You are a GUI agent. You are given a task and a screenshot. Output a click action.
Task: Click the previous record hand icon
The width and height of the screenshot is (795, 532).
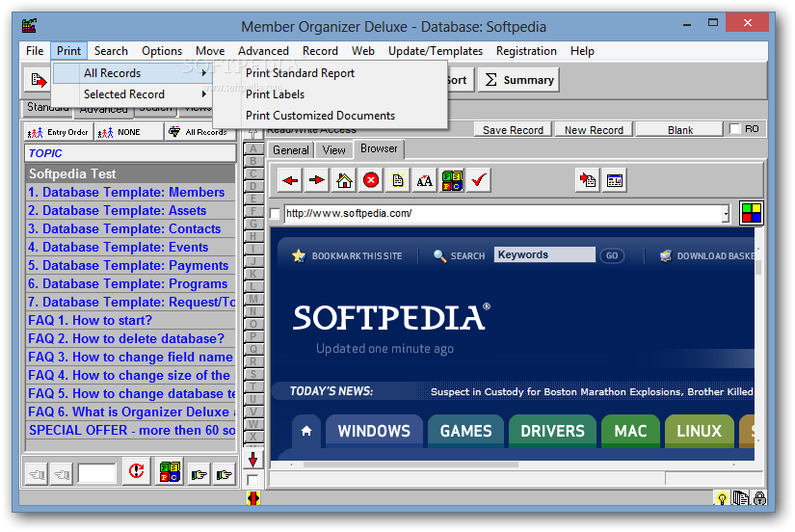pos(62,475)
